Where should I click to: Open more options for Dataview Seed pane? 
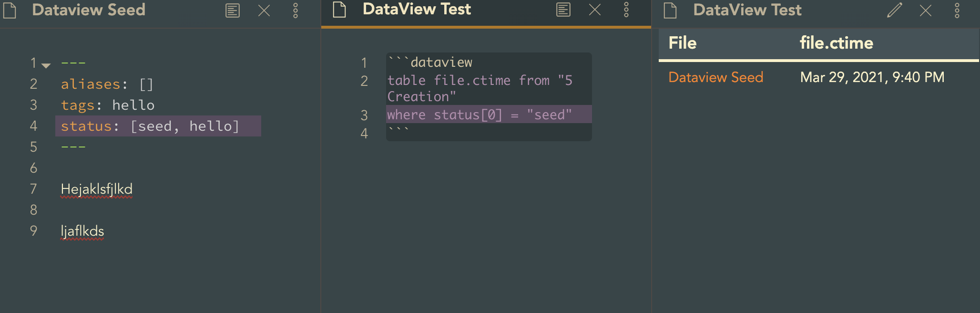click(296, 10)
